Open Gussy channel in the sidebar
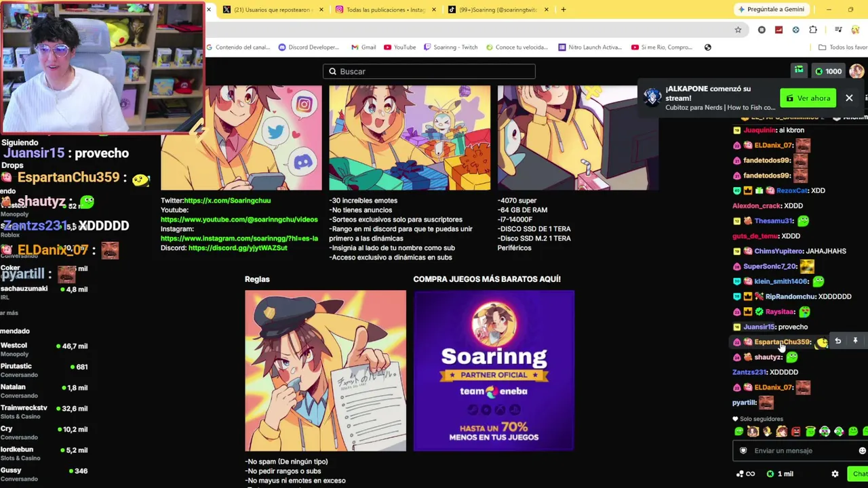This screenshot has height=488, width=868. [44, 474]
